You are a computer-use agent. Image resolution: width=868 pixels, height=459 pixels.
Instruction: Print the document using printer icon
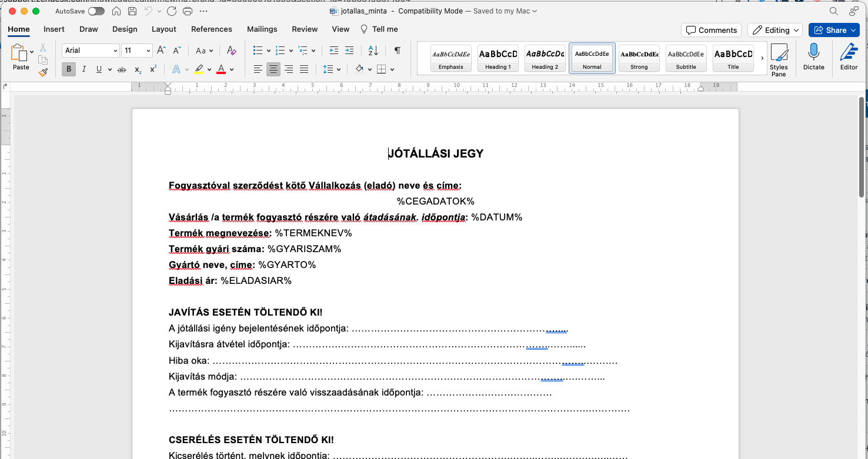click(188, 11)
